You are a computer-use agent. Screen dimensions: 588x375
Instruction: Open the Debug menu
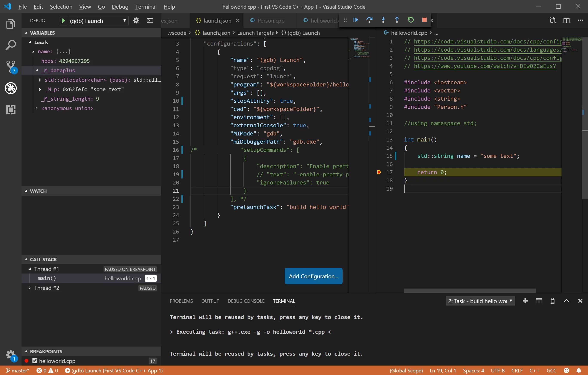(x=120, y=7)
